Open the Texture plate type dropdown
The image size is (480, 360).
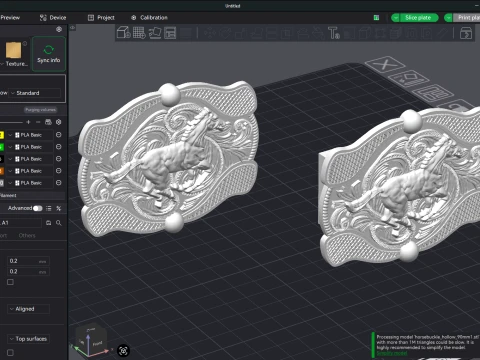click(x=14, y=64)
